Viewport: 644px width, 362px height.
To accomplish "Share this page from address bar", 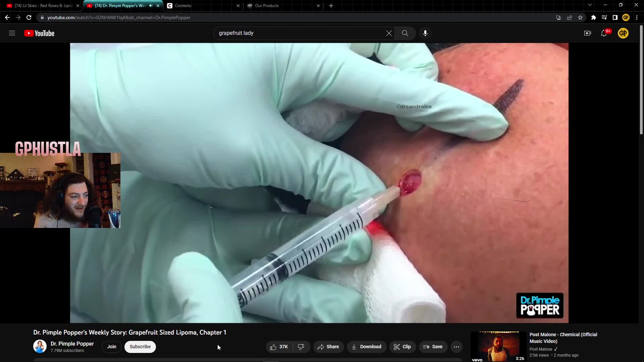I will pos(570,17).
